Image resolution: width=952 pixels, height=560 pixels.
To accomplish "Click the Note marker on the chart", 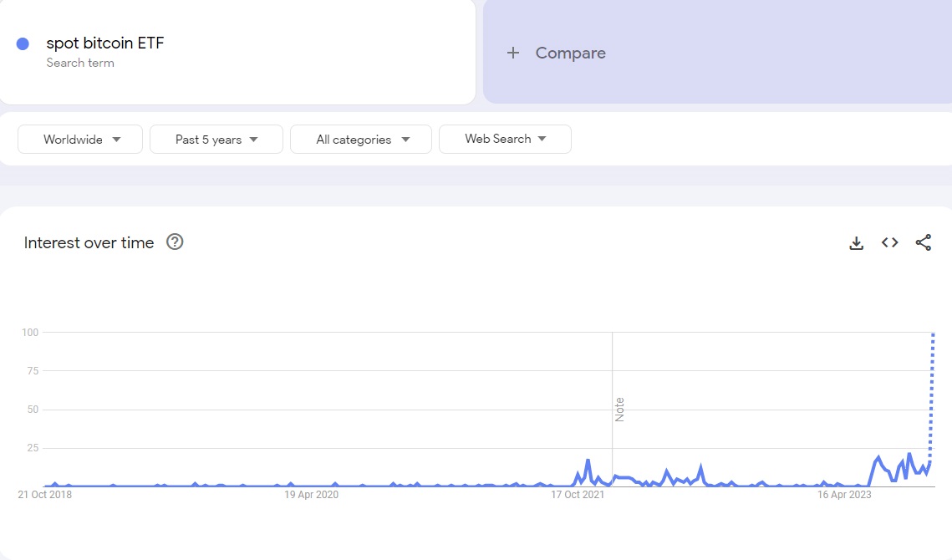I will 619,410.
